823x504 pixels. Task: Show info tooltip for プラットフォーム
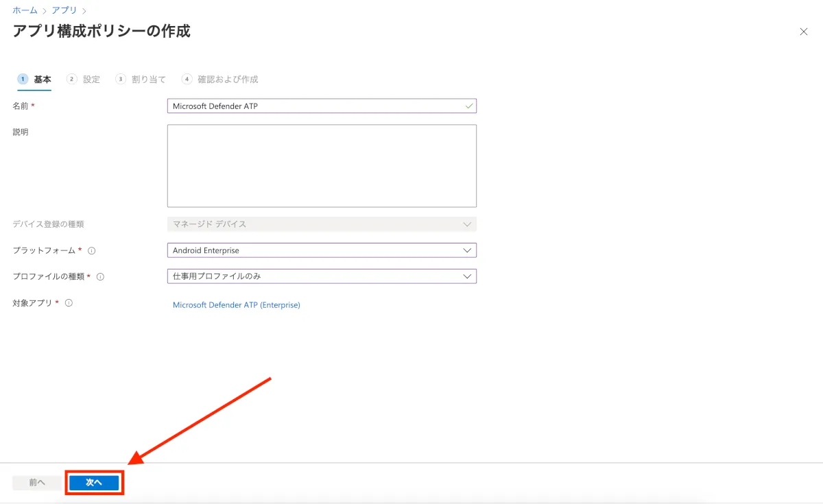point(92,251)
